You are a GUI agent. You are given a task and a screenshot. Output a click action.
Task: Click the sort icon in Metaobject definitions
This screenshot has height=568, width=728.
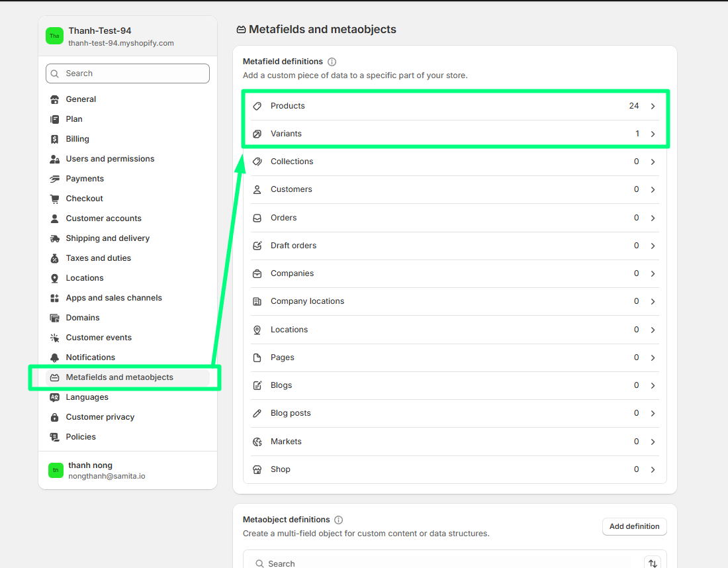653,563
